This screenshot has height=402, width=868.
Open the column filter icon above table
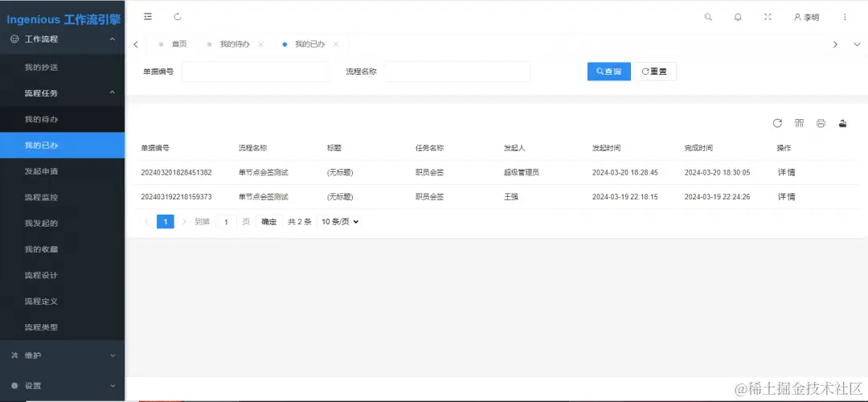click(x=799, y=123)
